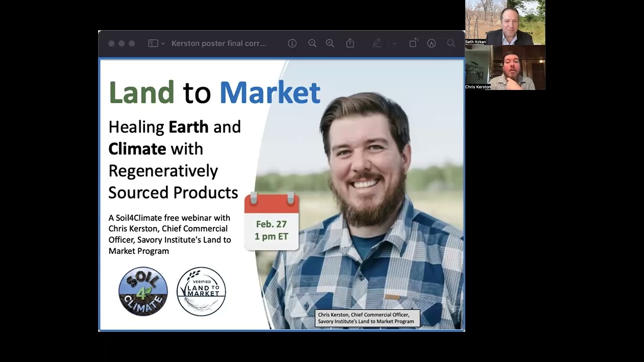Activate the highlight pen tool
Viewport: 644px width, 362px height.
pos(377,44)
